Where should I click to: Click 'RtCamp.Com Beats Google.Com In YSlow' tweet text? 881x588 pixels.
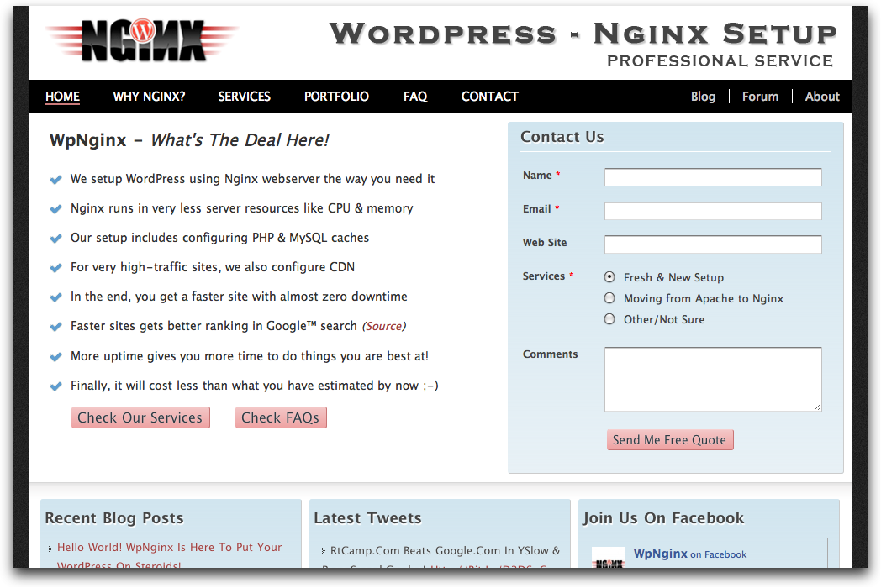coord(445,551)
